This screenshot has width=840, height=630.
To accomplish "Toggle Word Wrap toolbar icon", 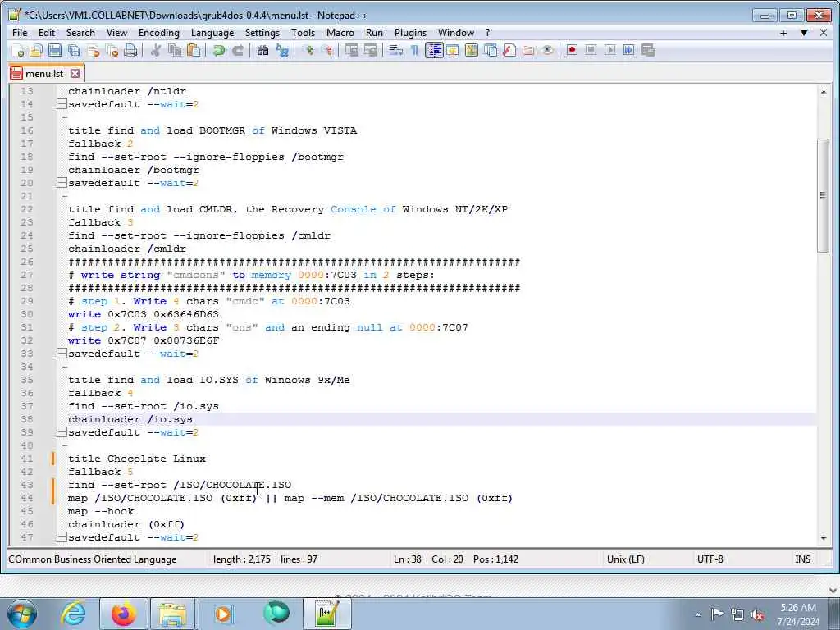I will click(396, 50).
